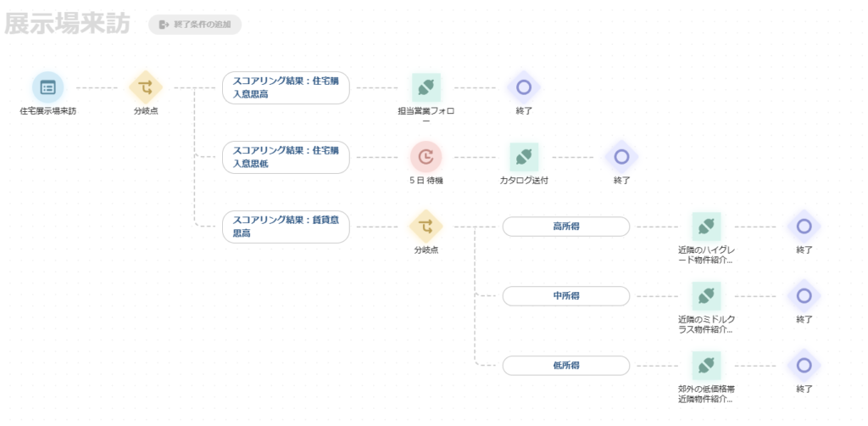Click the 終了 node after 担当営業フォロー

[524, 87]
